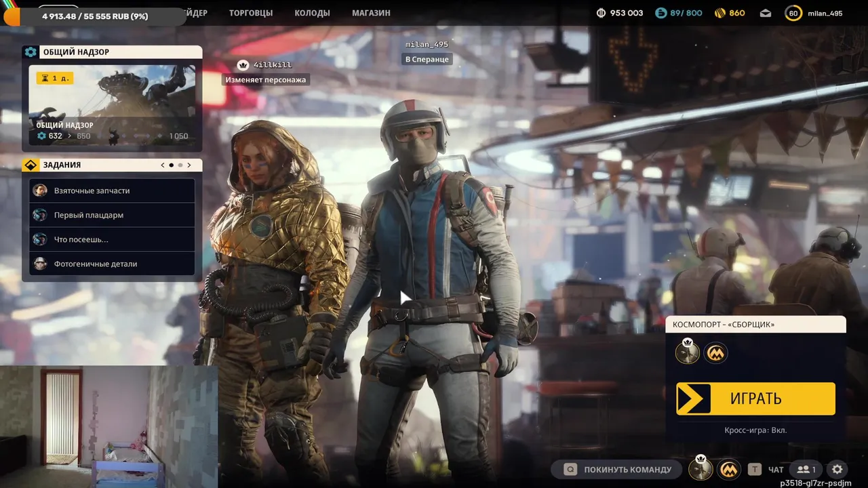Open settings gear in bottom bar
The image size is (868, 488).
[837, 469]
